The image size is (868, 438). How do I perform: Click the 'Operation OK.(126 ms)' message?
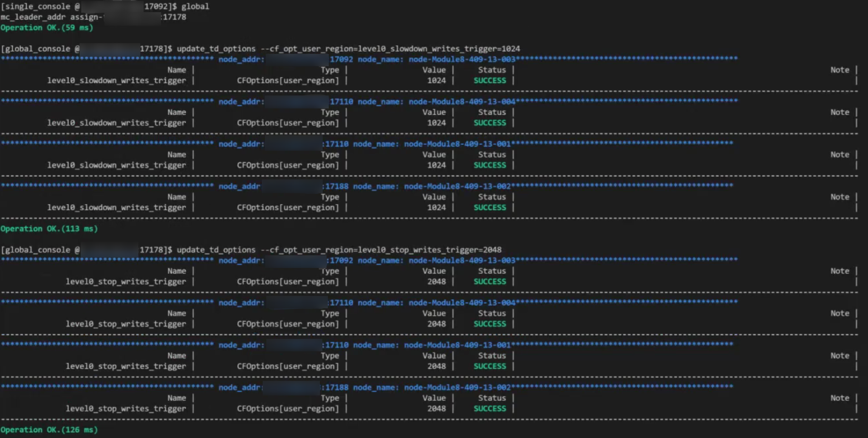(x=49, y=430)
